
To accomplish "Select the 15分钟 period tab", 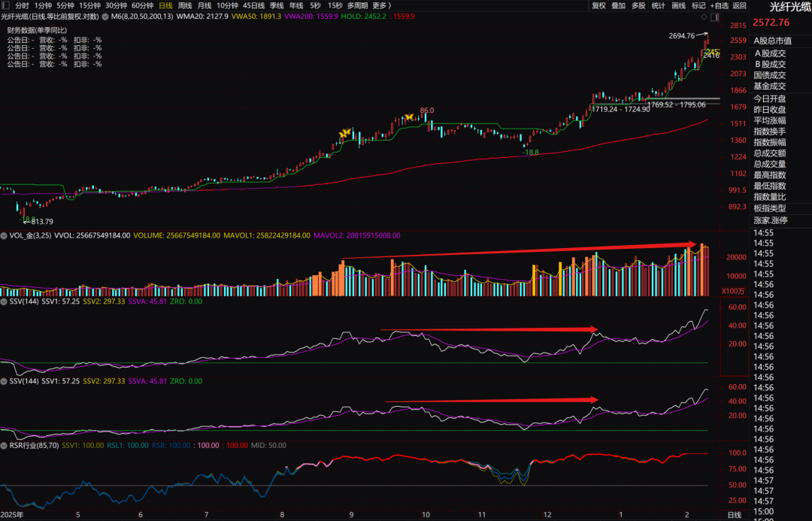I will [89, 5].
